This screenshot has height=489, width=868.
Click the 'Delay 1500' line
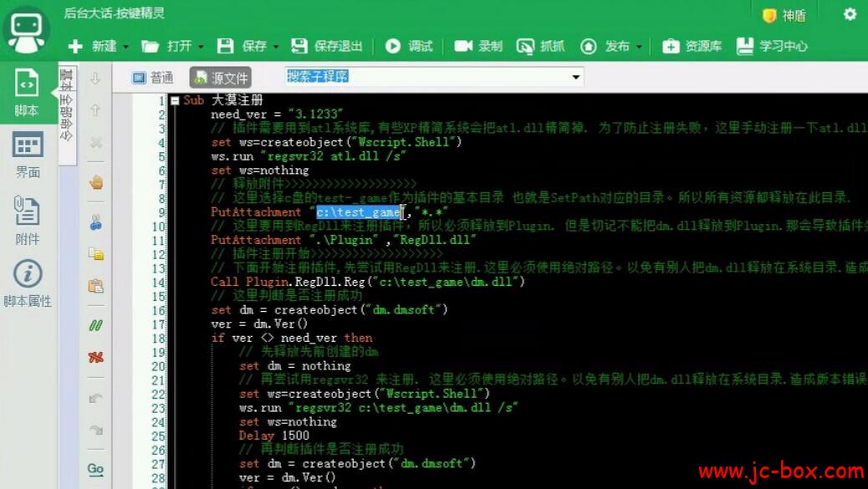(x=274, y=436)
